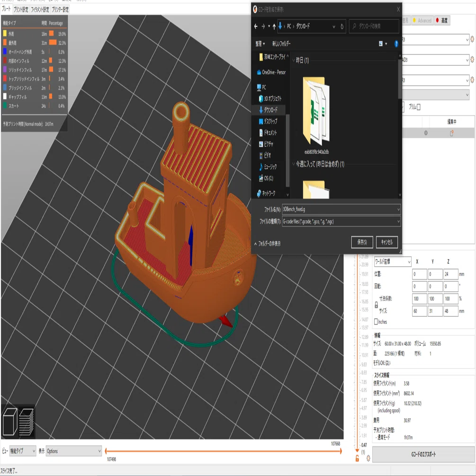
Task: Open ピクチャ in the navigation pane
Action: pos(266,144)
